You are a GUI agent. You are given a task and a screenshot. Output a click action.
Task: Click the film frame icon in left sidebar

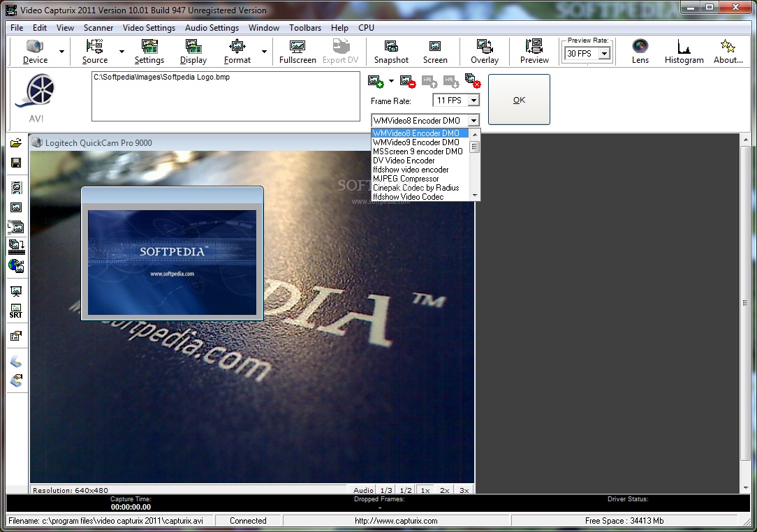[x=16, y=188]
